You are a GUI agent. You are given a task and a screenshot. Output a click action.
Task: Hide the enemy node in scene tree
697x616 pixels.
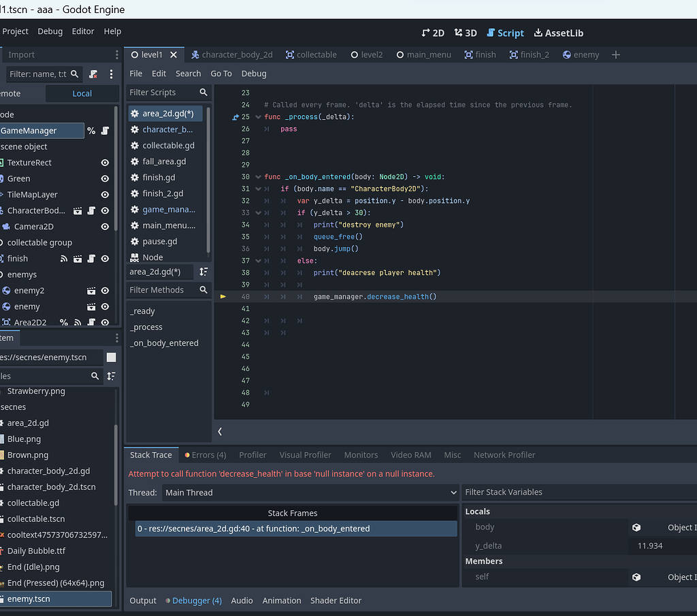coord(105,306)
